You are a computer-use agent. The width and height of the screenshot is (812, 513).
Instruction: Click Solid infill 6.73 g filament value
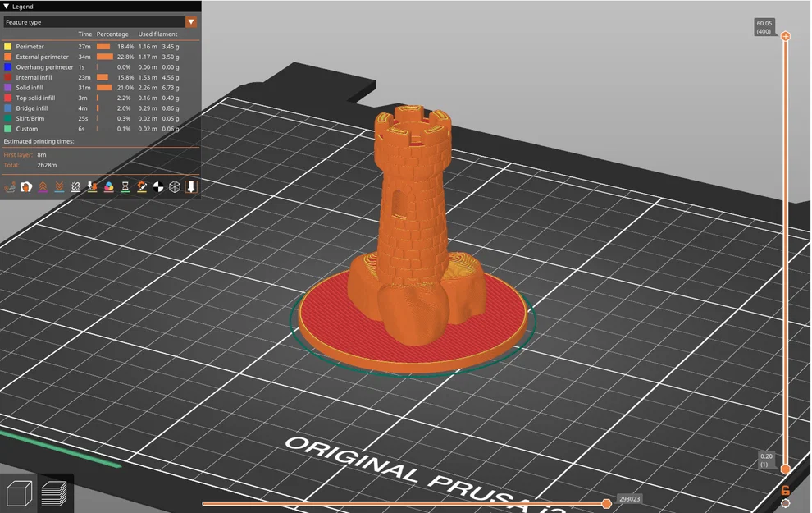point(171,88)
